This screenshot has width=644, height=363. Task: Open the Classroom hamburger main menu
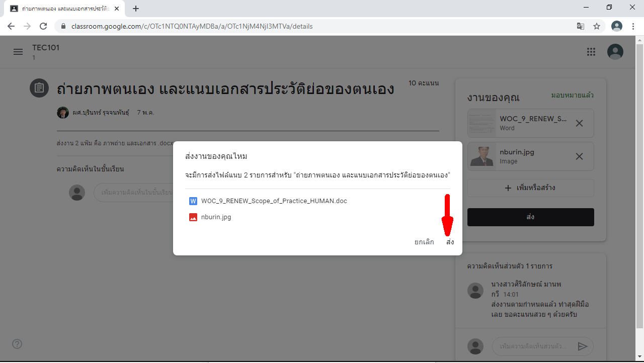point(18,52)
